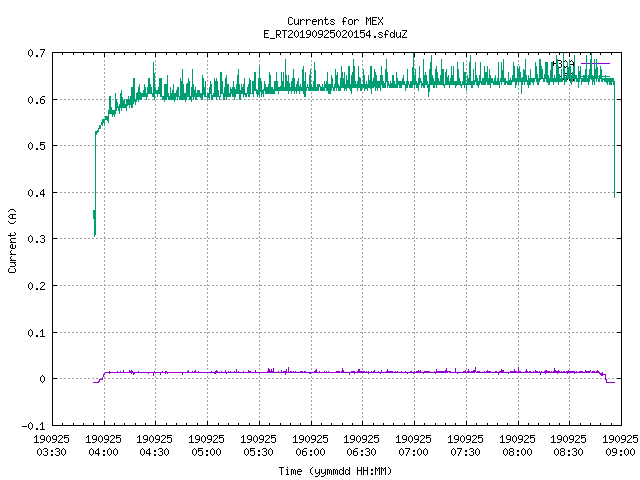
Task: Select the E_RT20190925020154.sfduZ filename subtitle
Action: pos(335,34)
